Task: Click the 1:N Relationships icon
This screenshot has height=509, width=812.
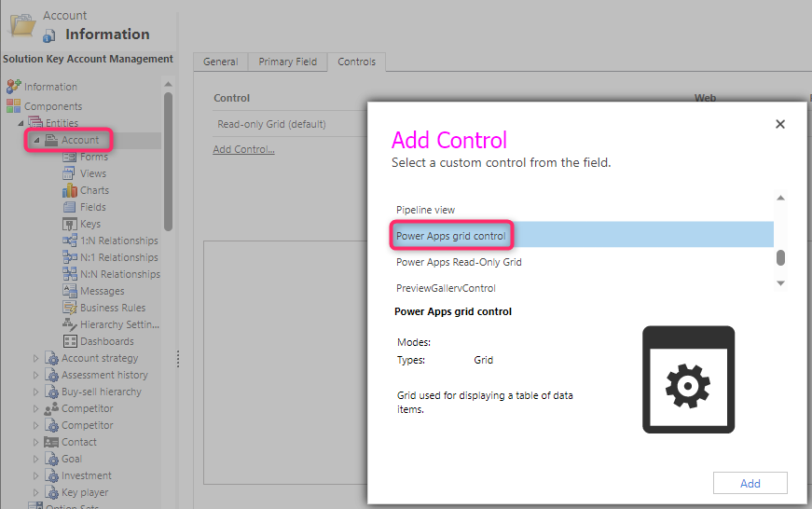Action: tap(69, 241)
